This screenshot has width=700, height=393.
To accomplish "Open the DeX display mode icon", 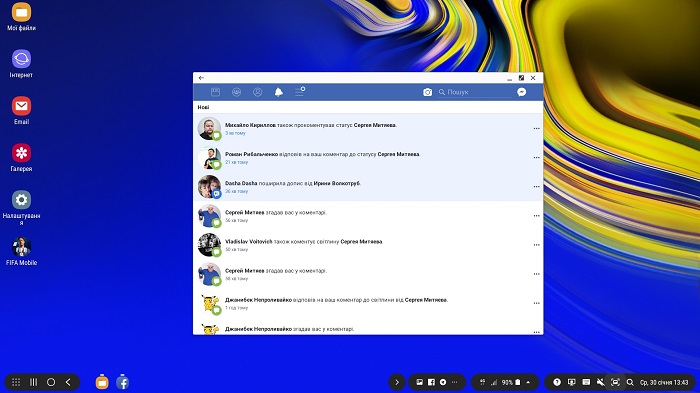I will click(x=571, y=382).
